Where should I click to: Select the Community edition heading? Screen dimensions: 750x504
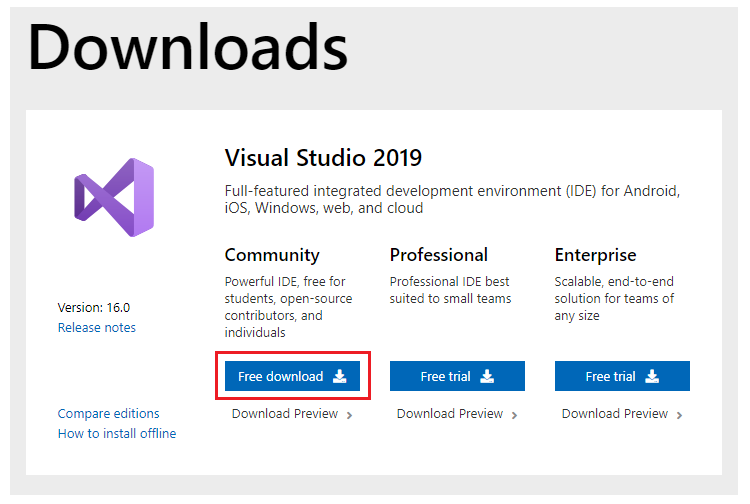coord(272,255)
